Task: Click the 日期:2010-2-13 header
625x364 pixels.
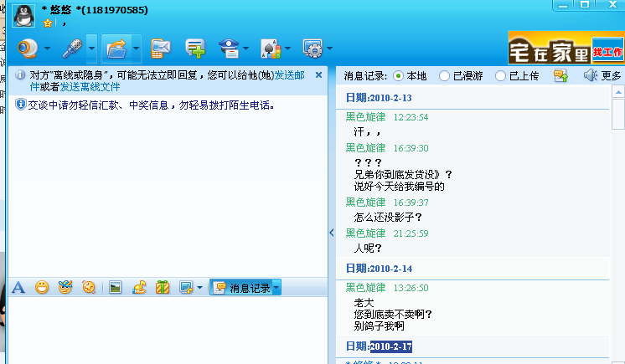Action: (x=379, y=98)
